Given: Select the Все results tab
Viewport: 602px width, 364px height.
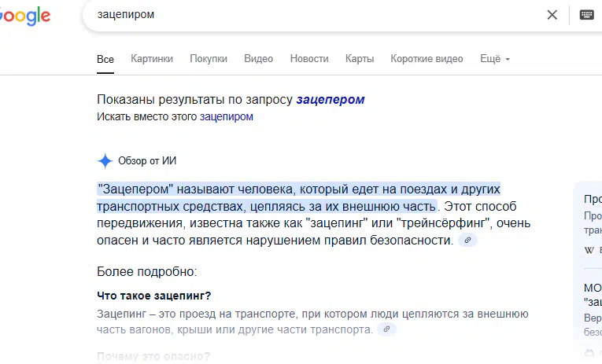Looking at the screenshot, I should click(105, 60).
